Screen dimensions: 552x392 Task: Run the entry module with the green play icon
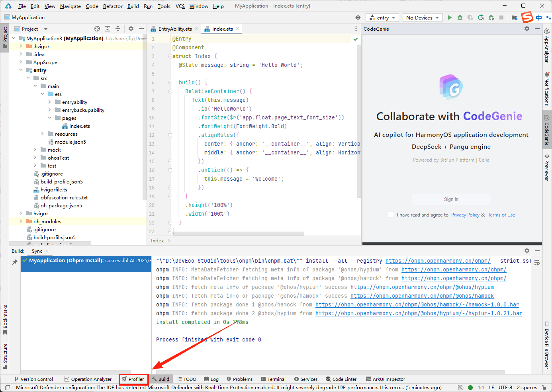(450, 18)
